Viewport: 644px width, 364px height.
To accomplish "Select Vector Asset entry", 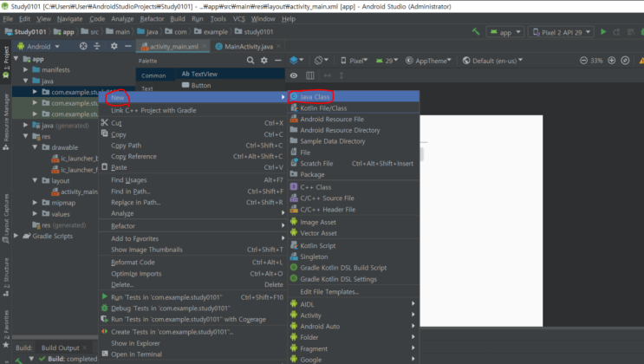I will [x=354, y=233].
